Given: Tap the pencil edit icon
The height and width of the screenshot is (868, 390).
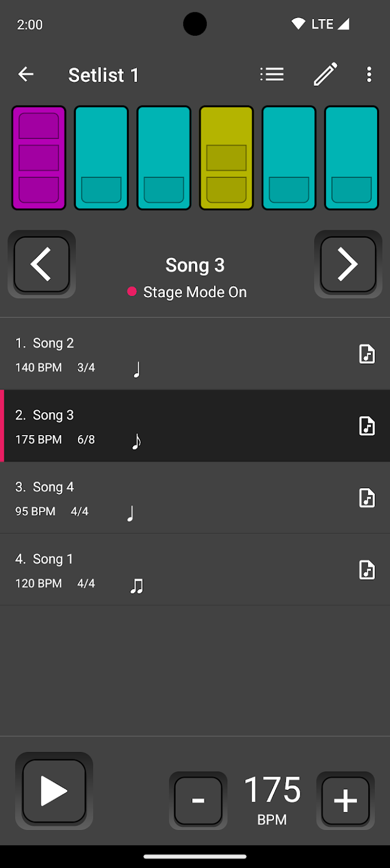Looking at the screenshot, I should click(x=325, y=74).
